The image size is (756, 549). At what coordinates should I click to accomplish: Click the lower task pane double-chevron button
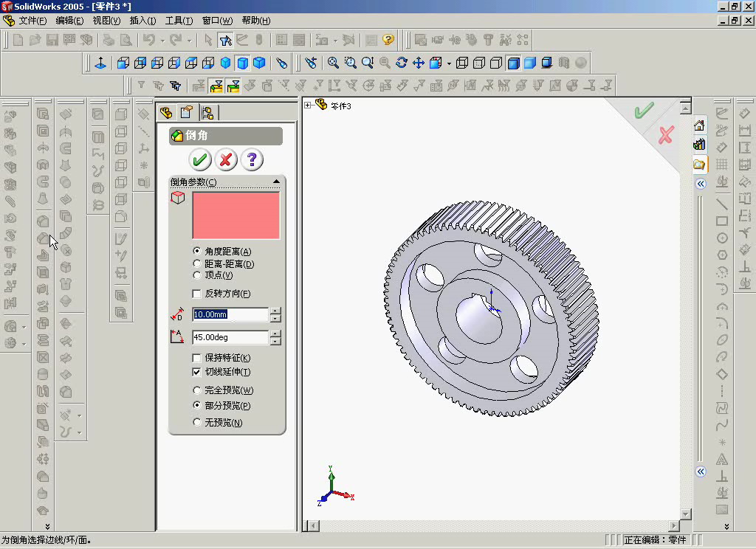701,472
